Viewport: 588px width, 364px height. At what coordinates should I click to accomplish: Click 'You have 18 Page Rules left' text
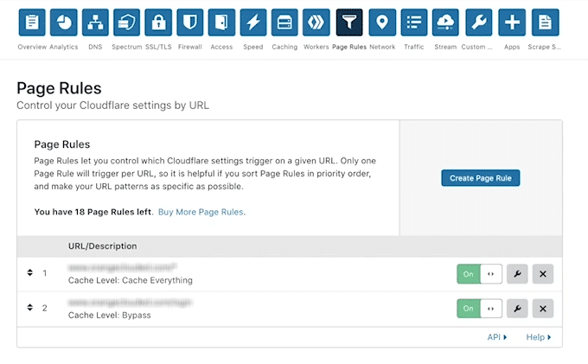tap(93, 212)
